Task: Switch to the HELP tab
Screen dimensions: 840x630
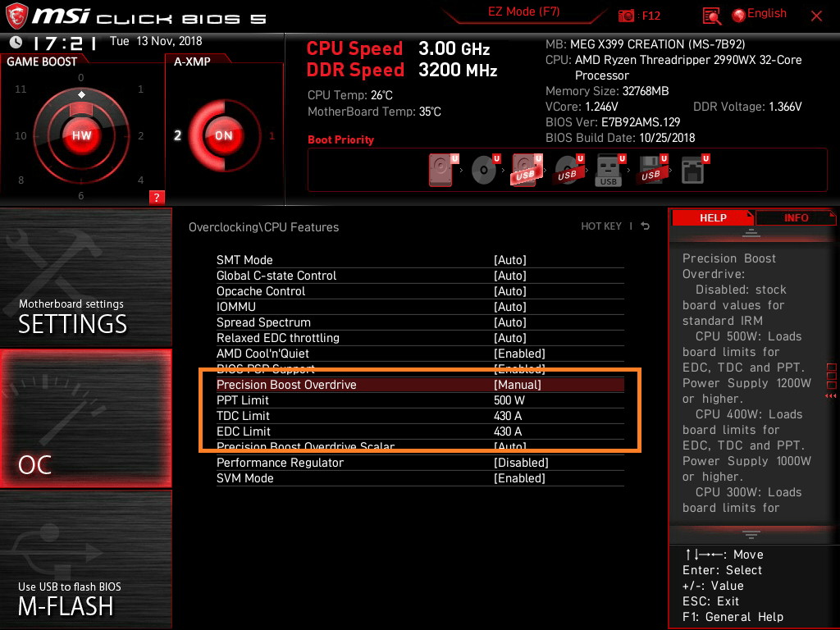Action: click(x=713, y=218)
